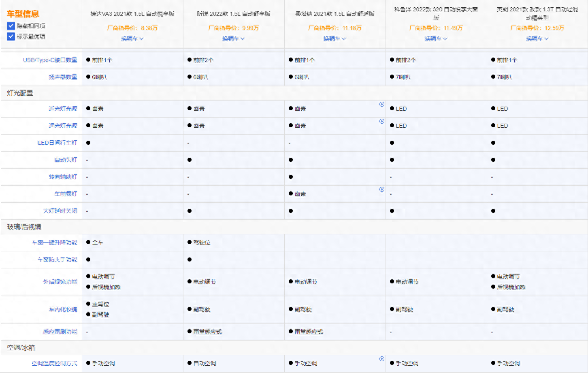The image size is (588, 373).
Task: Click 7喇叭 in the 科鲁泽 column
Action: click(x=403, y=77)
